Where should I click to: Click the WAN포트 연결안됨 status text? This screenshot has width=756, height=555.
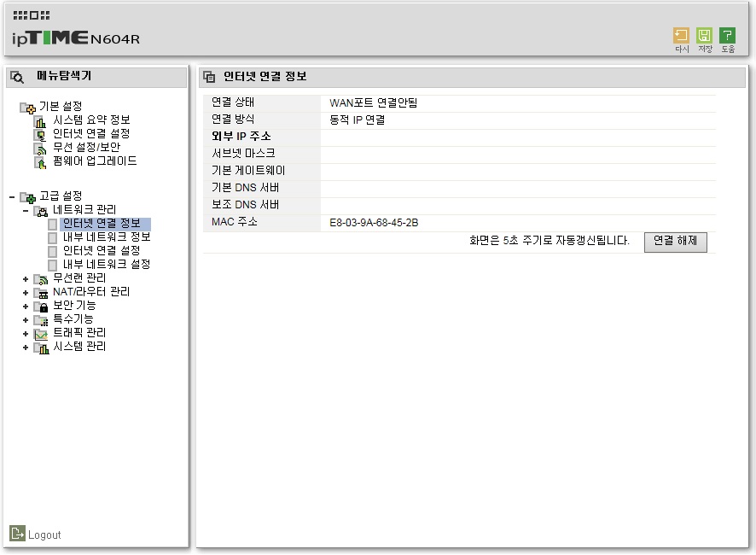(x=373, y=102)
